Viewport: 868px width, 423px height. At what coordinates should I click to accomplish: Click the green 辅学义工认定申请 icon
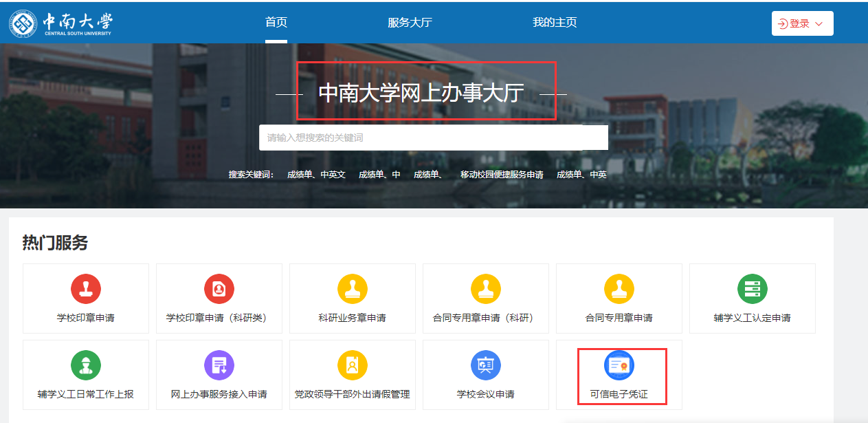coord(753,288)
